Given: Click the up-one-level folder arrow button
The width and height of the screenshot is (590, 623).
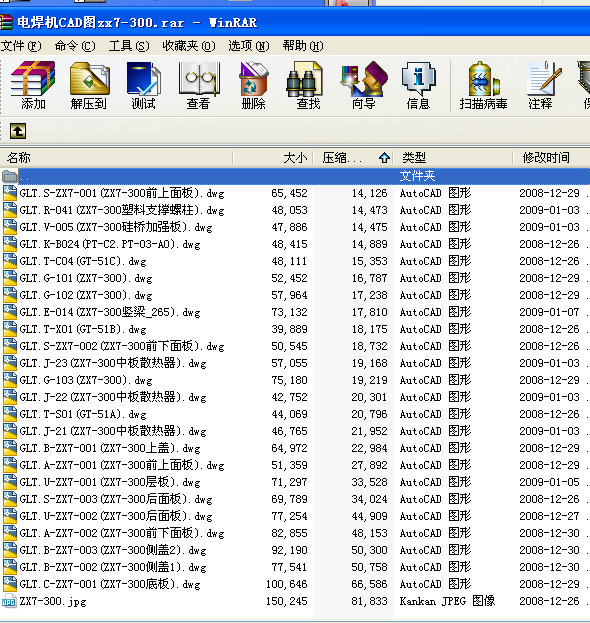Looking at the screenshot, I should pyautogui.click(x=18, y=131).
